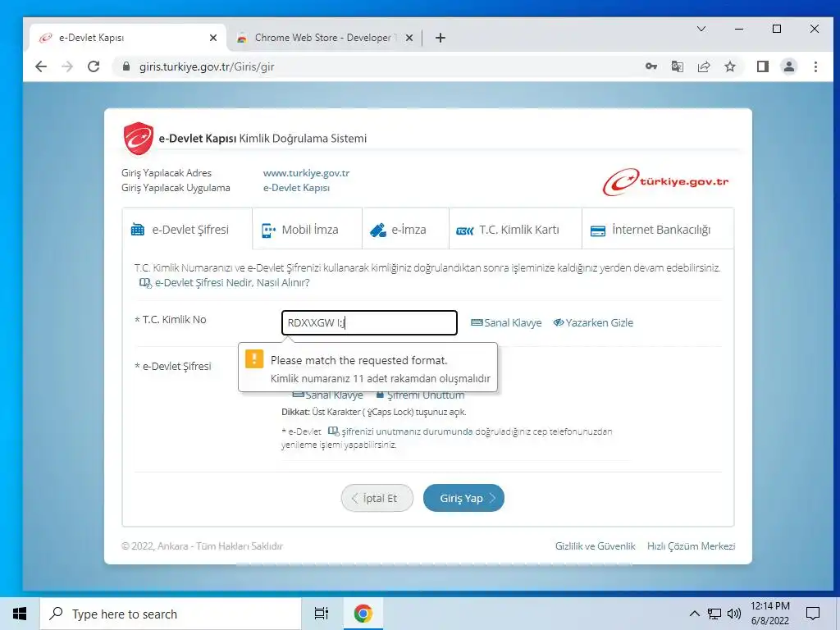Click the T.C. Kimlik Kartı TCKK icon
Image resolution: width=840 pixels, height=630 pixels.
[464, 231]
